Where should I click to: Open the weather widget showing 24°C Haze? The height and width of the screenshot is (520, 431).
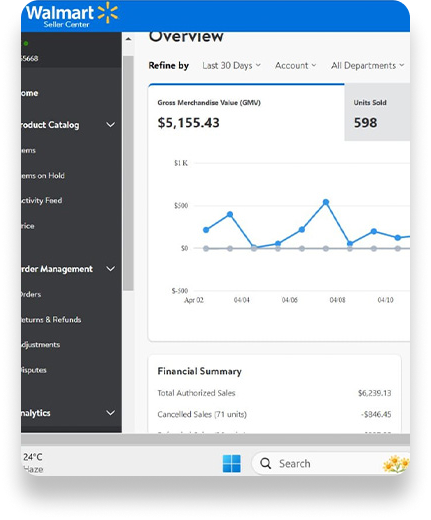coord(33,463)
